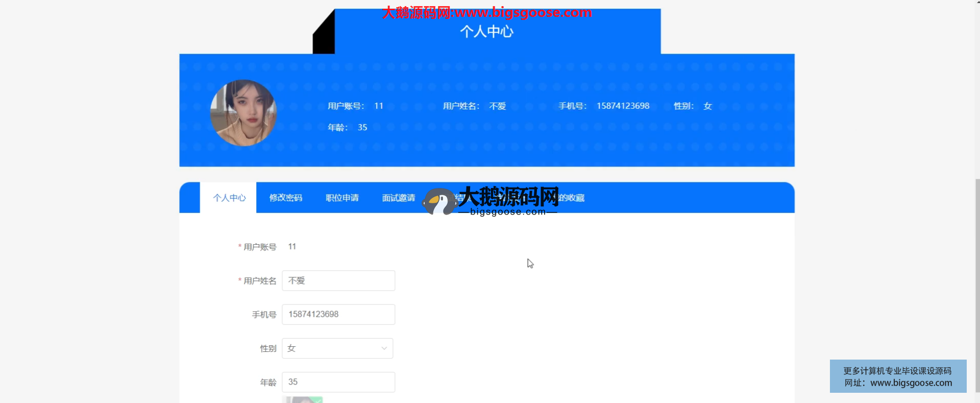Click the 更多计算机专业毕设课设源码 promo box
980x403 pixels.
(898, 376)
